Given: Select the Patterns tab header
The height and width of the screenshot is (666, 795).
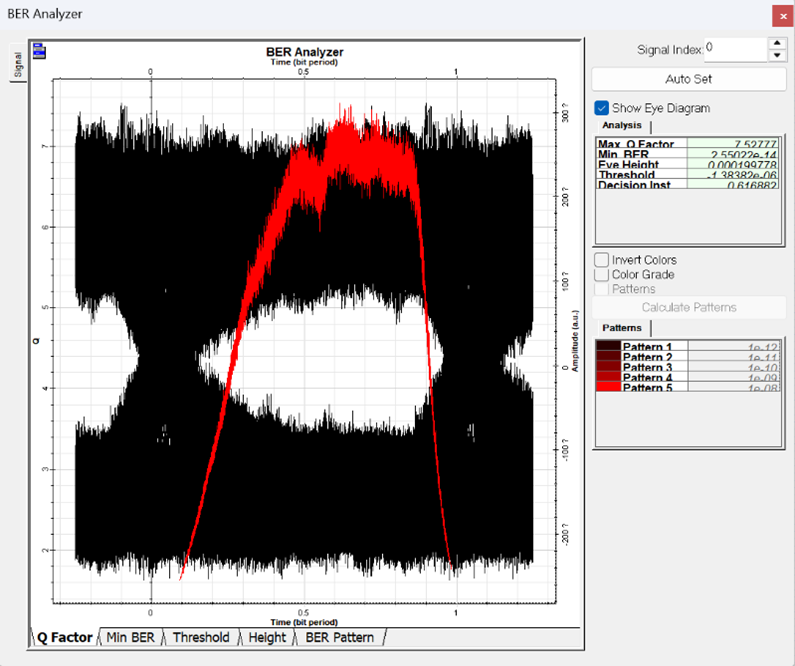Looking at the screenshot, I should point(622,328).
